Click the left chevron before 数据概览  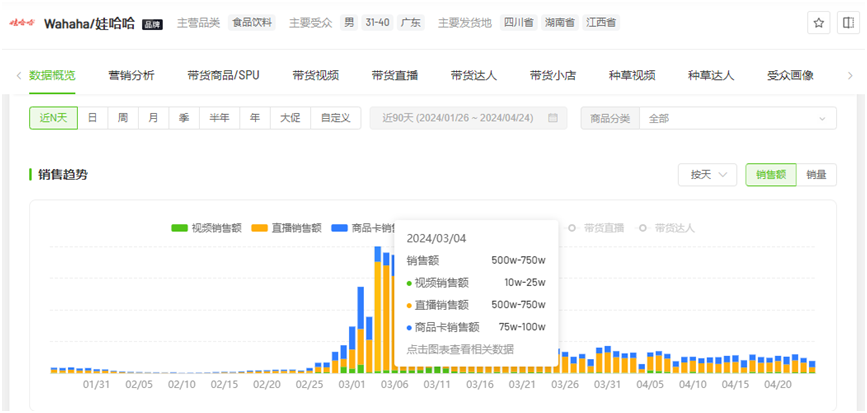(x=18, y=75)
